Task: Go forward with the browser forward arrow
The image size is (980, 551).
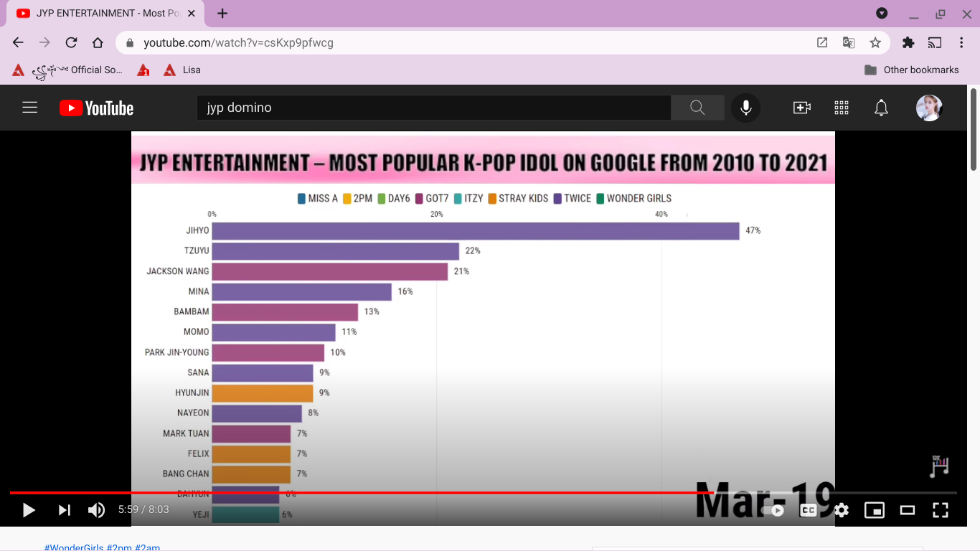Action: pos(44,42)
